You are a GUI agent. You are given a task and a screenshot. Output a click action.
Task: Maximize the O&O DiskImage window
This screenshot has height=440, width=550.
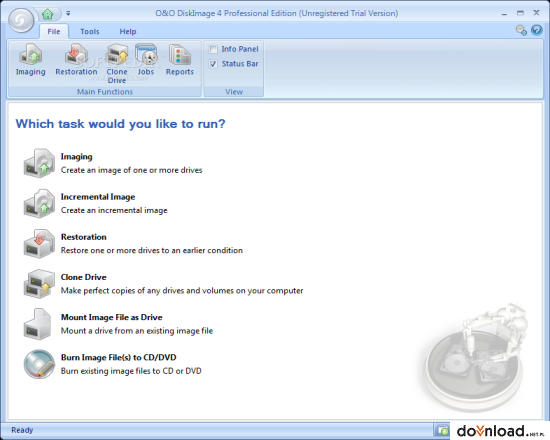pyautogui.click(x=520, y=13)
